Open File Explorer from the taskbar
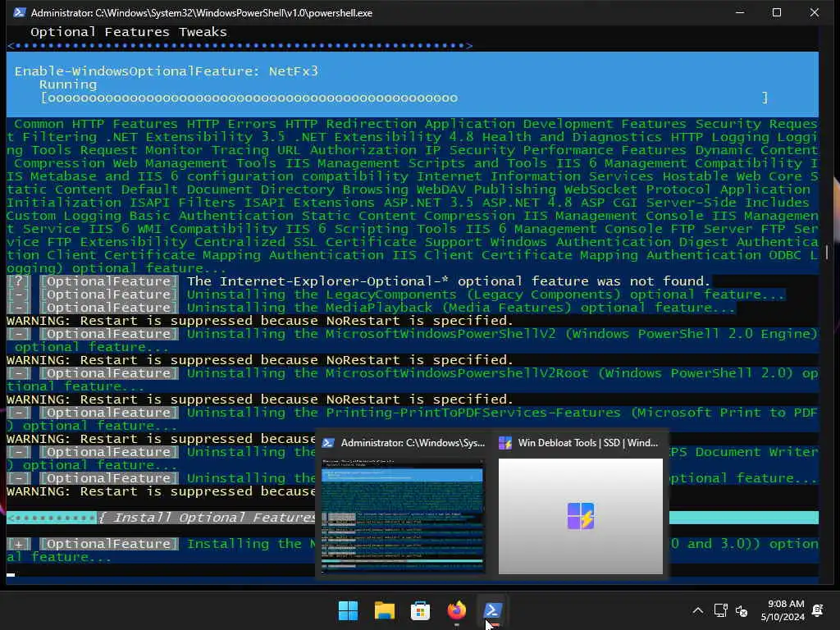Viewport: 840px width, 630px height. click(x=384, y=610)
